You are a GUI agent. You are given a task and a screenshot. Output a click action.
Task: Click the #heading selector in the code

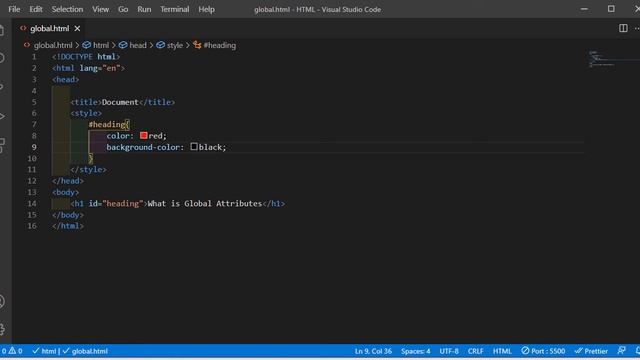(107, 124)
